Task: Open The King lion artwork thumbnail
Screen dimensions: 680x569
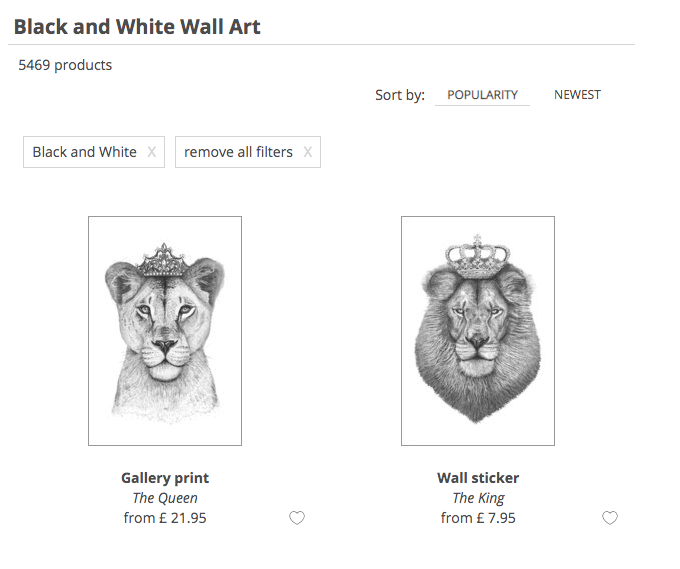Action: tap(478, 331)
